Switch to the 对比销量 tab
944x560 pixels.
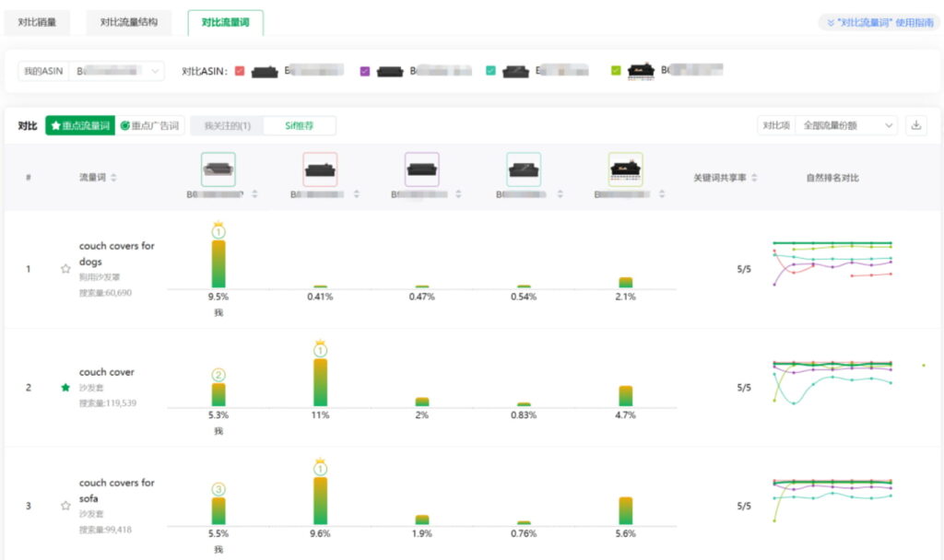point(37,23)
